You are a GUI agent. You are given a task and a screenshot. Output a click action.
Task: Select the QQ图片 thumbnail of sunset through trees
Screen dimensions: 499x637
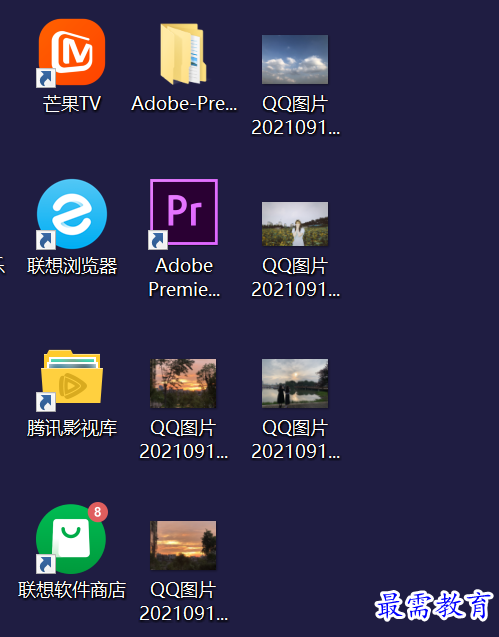[183, 384]
